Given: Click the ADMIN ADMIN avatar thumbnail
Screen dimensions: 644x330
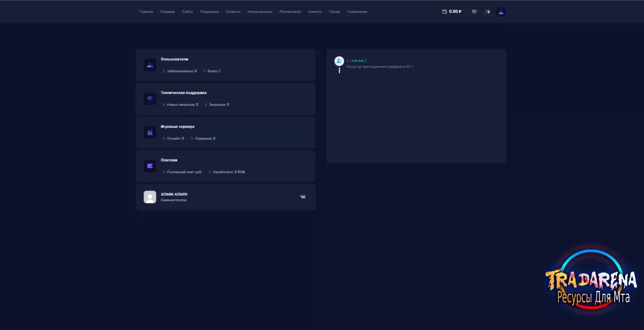Looking at the screenshot, I should [x=150, y=197].
